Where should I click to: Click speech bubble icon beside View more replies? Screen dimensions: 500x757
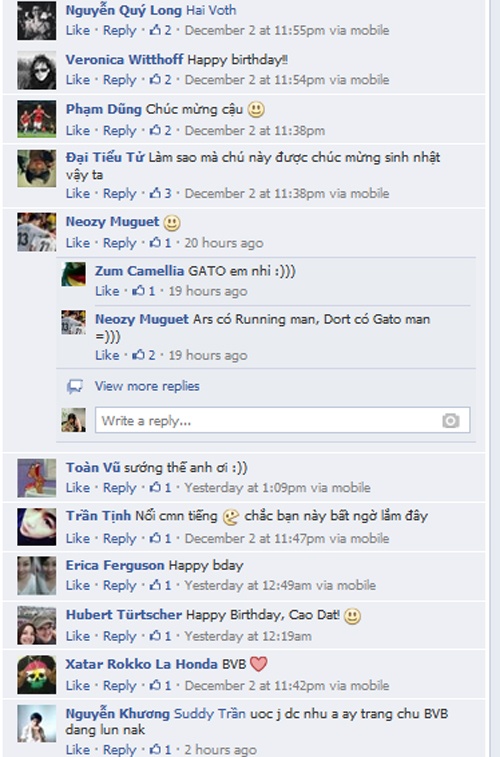(74, 386)
